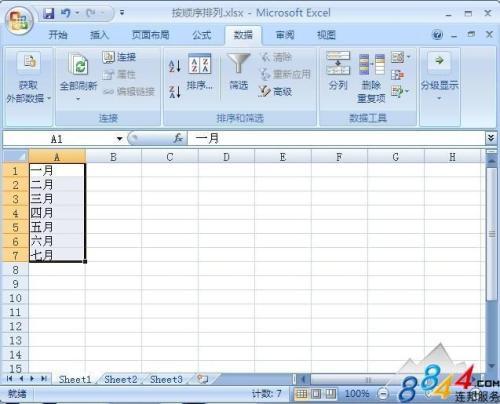Switch to Page Break Preview in status bar
This screenshot has width=500, height=404.
coord(330,394)
